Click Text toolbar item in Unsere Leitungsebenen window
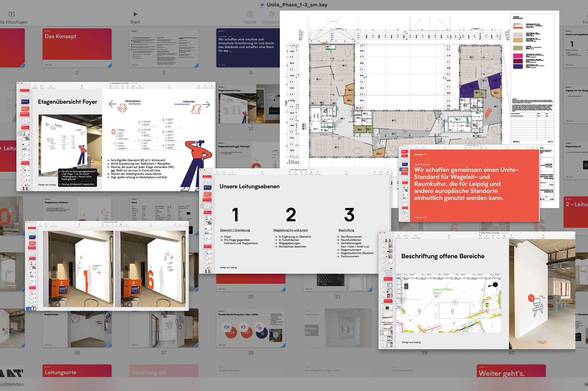 pyautogui.click(x=301, y=172)
